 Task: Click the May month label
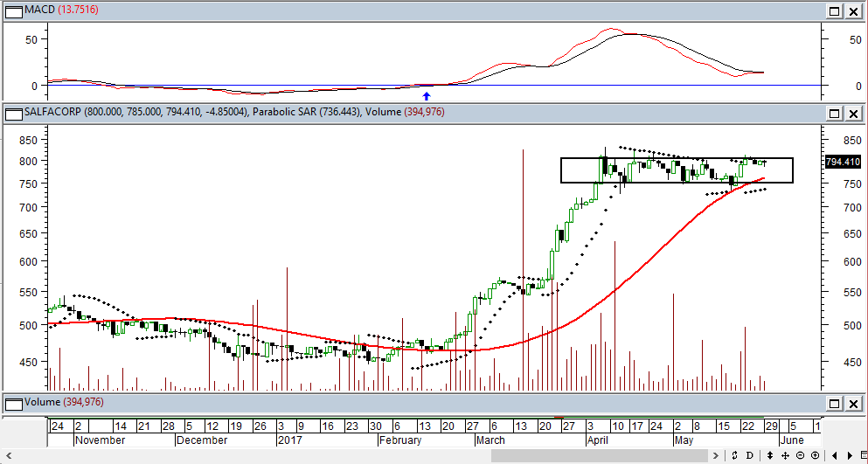pos(684,440)
